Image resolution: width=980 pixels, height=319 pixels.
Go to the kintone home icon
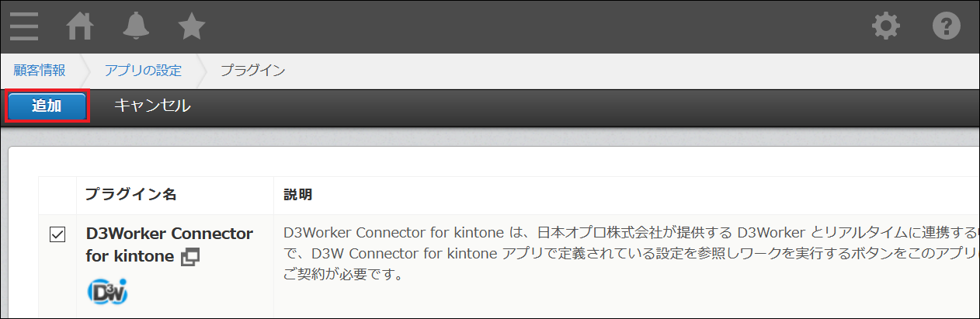80,27
